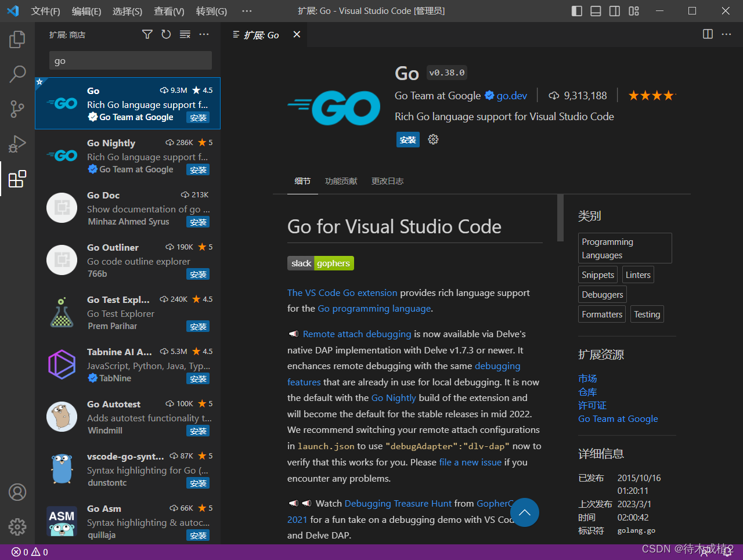Click the Debuggers category tag

point(603,295)
